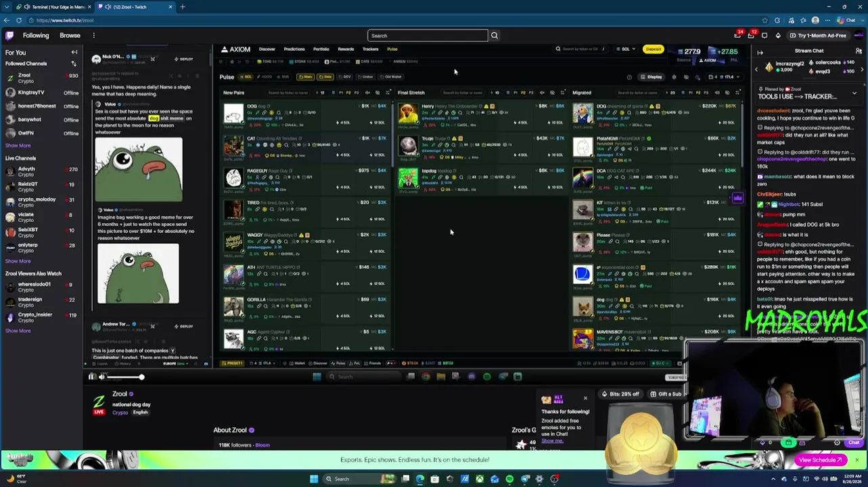Click the Crypto category link under Zrool
This screenshot has height=487, width=868.
pyautogui.click(x=120, y=412)
